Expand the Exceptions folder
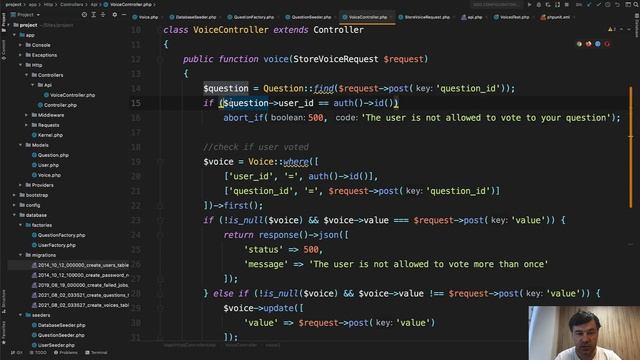 (20, 55)
